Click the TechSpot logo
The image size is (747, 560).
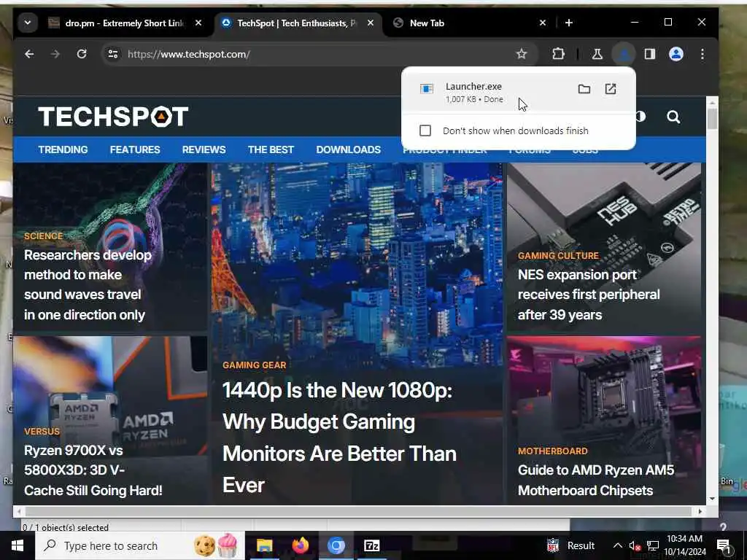[113, 117]
